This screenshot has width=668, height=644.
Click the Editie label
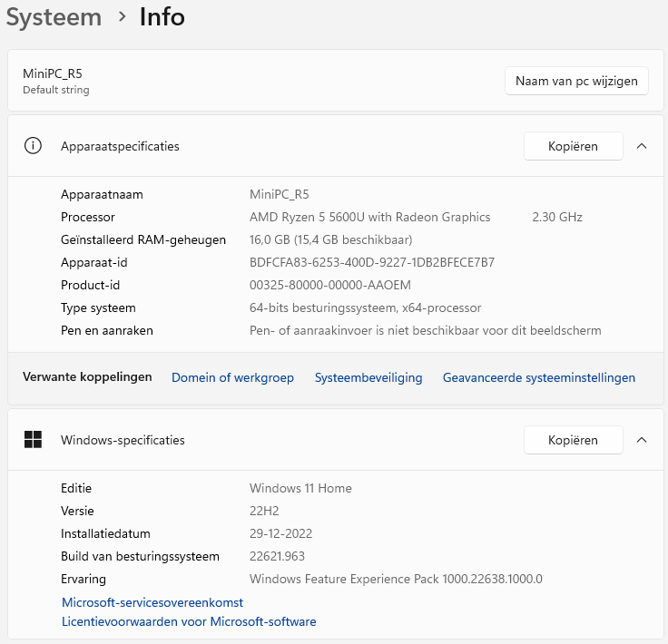click(x=76, y=488)
